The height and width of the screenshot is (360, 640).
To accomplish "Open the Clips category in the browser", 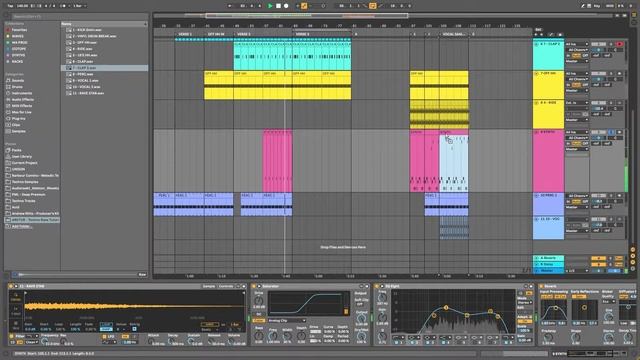I will 16,125.
